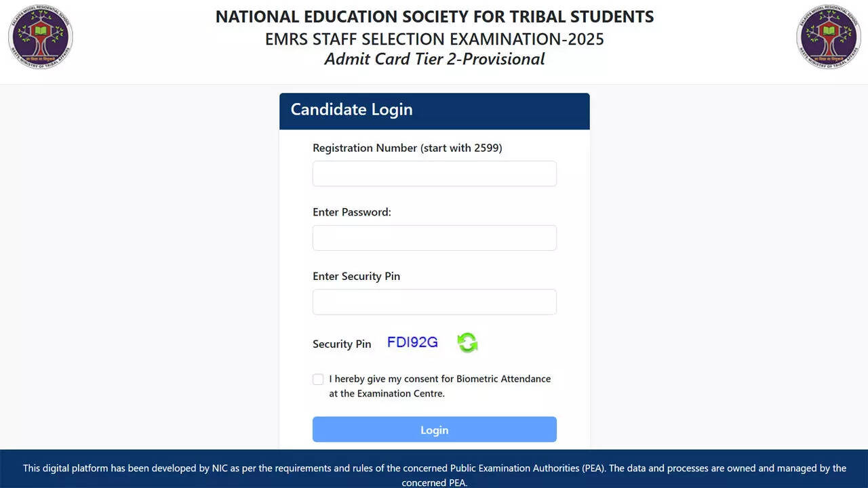This screenshot has height=488, width=868.
Task: Check the consent box for Examination Centre attendance
Action: point(318,379)
